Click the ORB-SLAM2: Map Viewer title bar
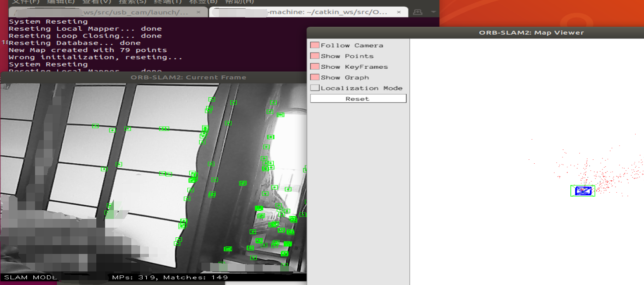This screenshot has height=285, width=644. (475, 32)
